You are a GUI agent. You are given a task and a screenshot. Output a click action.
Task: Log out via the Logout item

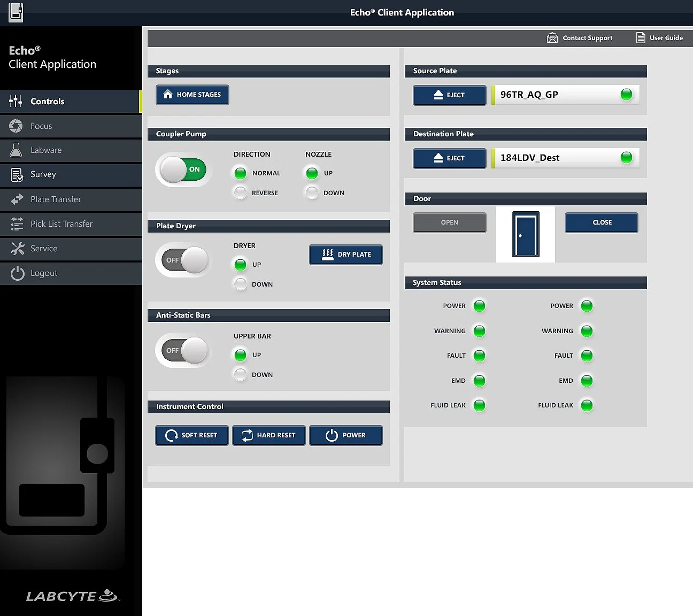coord(71,273)
